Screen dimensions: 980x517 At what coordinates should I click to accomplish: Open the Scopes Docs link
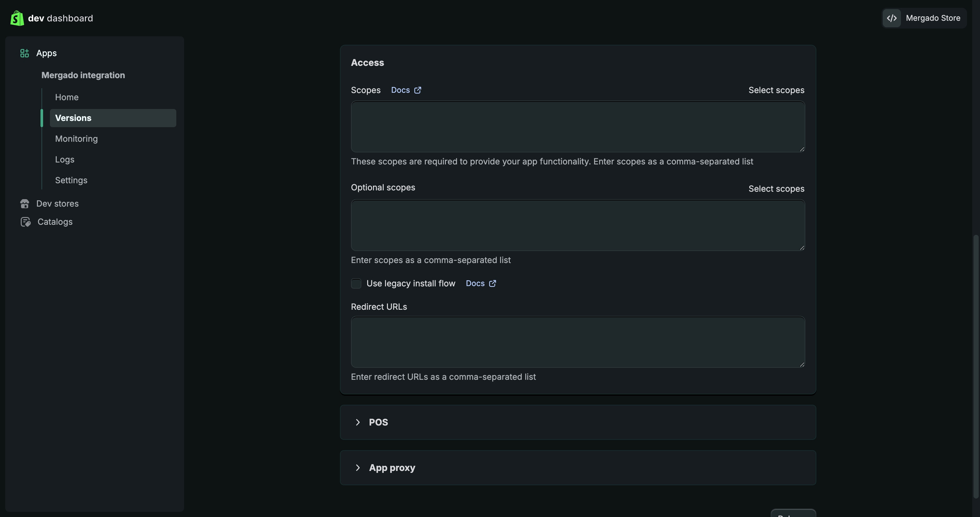(x=400, y=90)
